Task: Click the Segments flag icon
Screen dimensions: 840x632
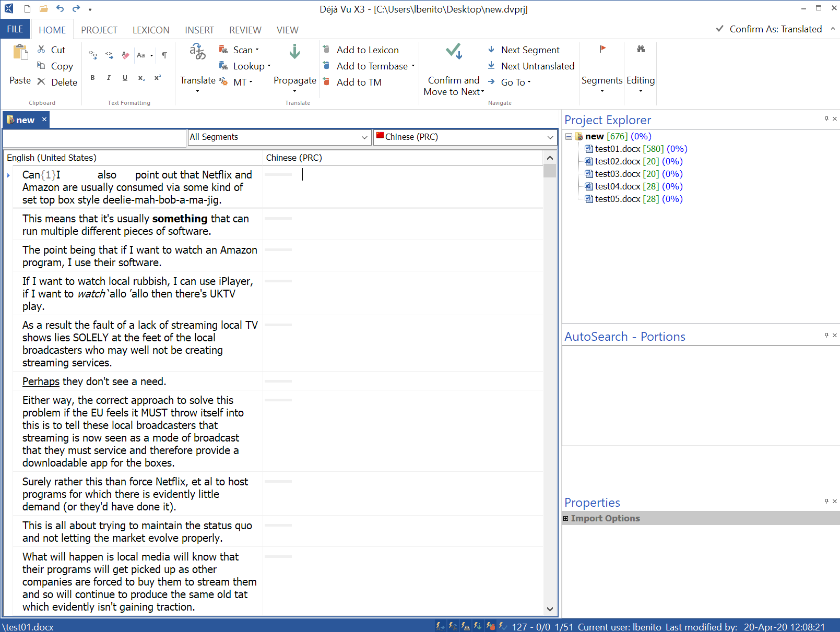Action: [602, 49]
